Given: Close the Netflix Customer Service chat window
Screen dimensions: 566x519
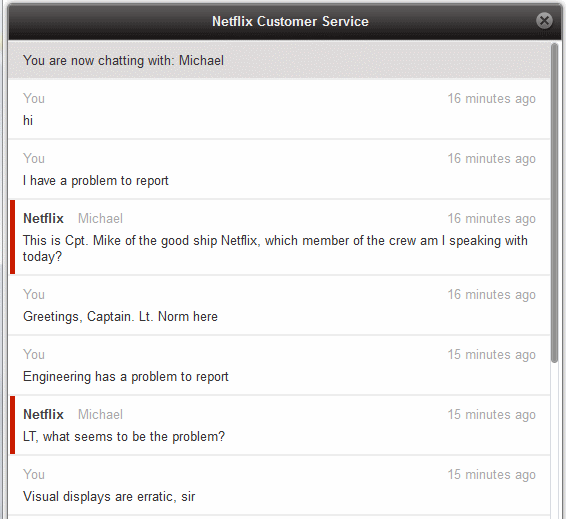Looking at the screenshot, I should point(544,21).
